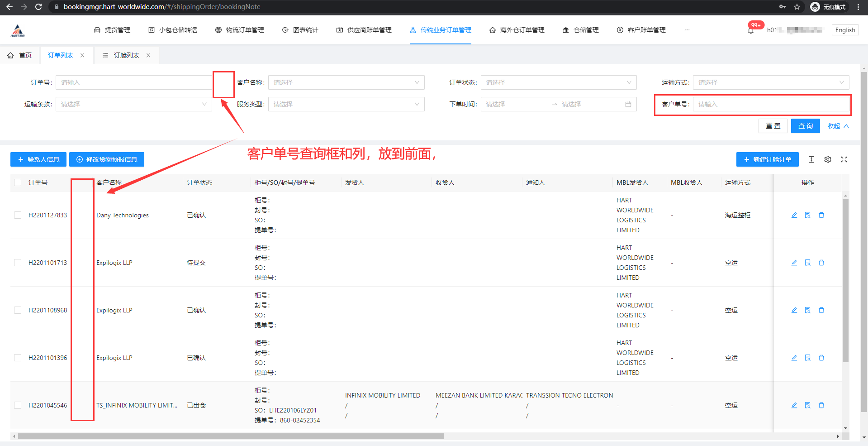
Task: Bookmark this page with star icon
Action: 797,7
